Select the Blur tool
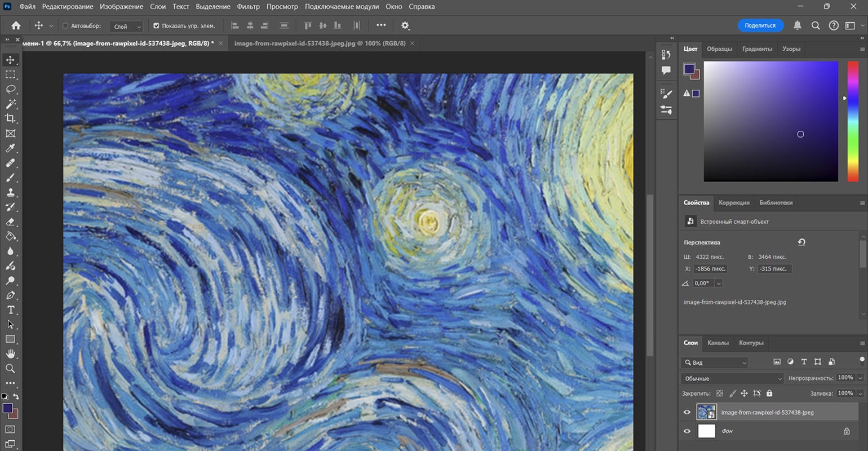The height and width of the screenshot is (451, 868). click(x=10, y=251)
